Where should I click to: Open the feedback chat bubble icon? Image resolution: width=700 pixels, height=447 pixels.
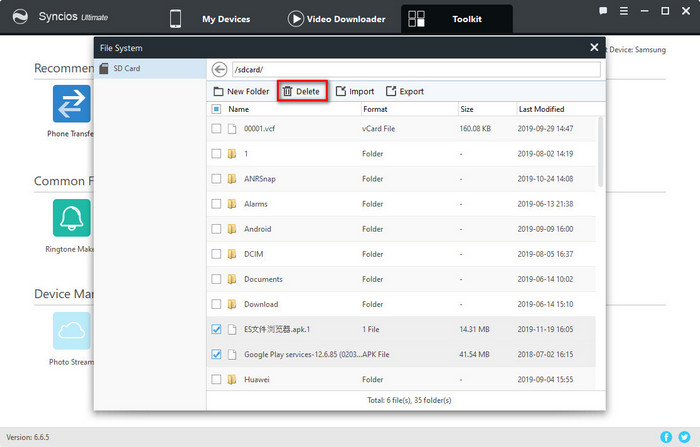(x=603, y=11)
